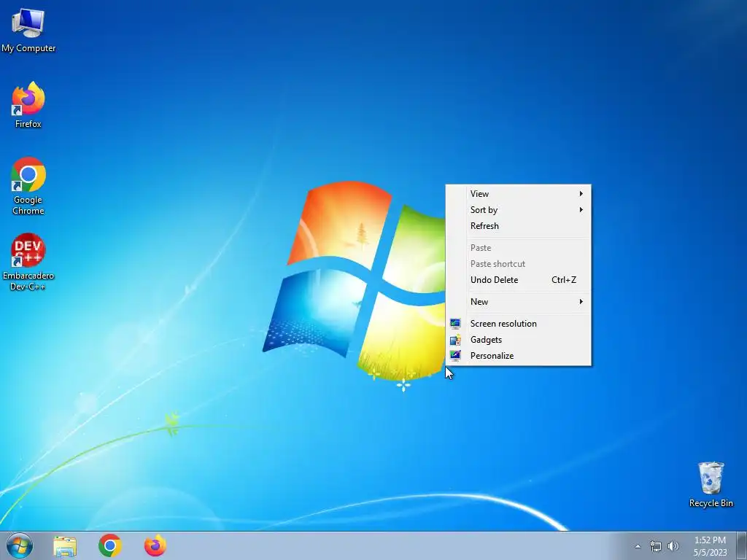Open the Windows Start orb
The height and width of the screenshot is (560, 747).
click(x=20, y=545)
